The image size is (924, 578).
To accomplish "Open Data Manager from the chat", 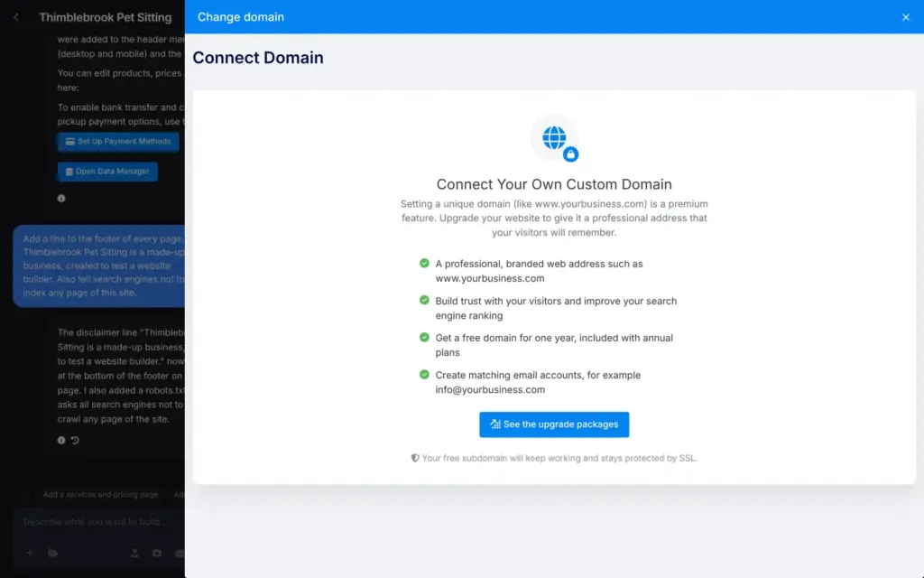I will 108,172.
